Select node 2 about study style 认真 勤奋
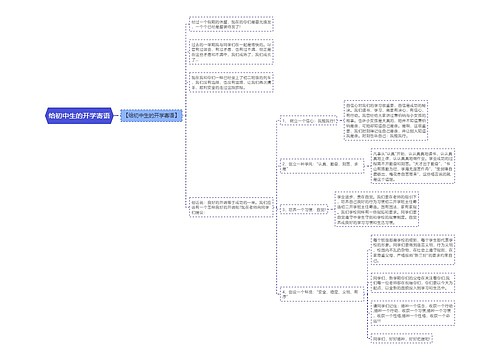500x360 pixels. click(x=322, y=166)
